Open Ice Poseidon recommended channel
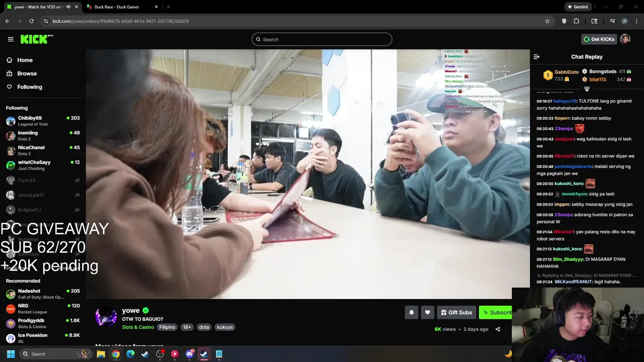644x362 pixels. tap(43, 338)
